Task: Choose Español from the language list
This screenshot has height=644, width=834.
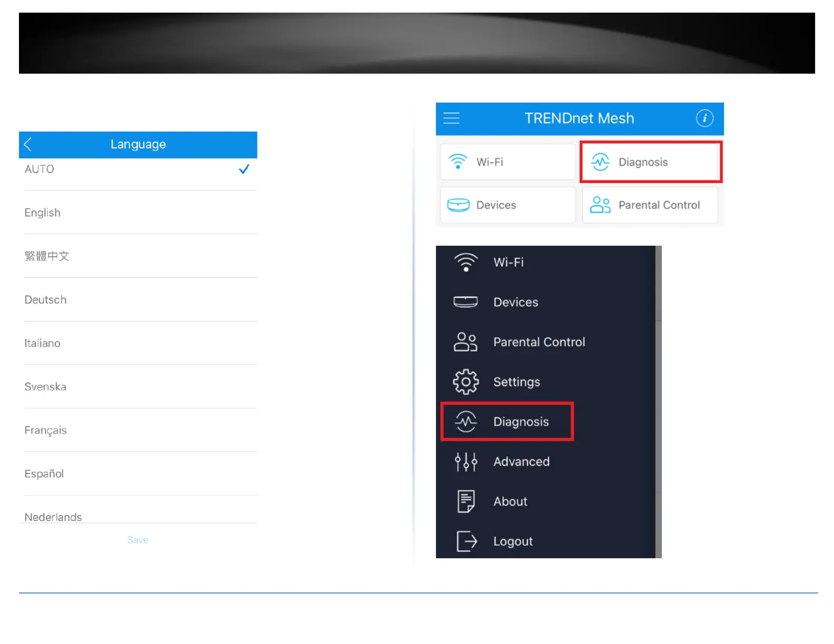Action: click(x=138, y=474)
